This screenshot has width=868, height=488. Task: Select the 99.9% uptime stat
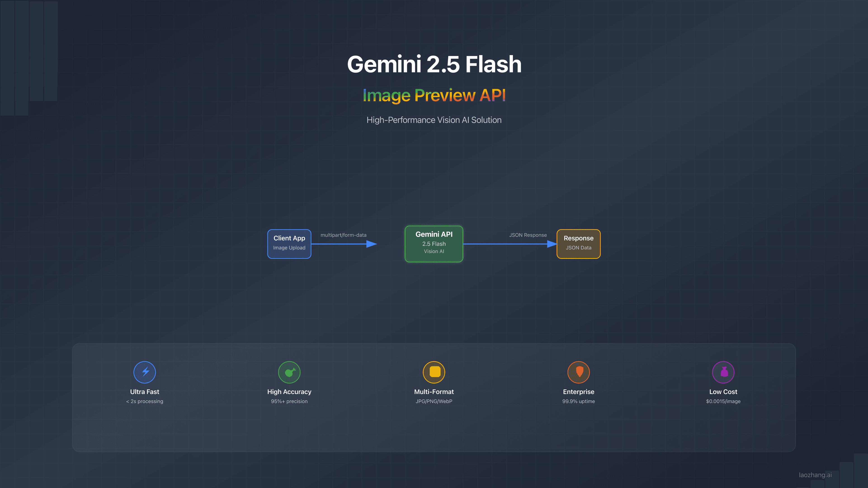(x=579, y=401)
